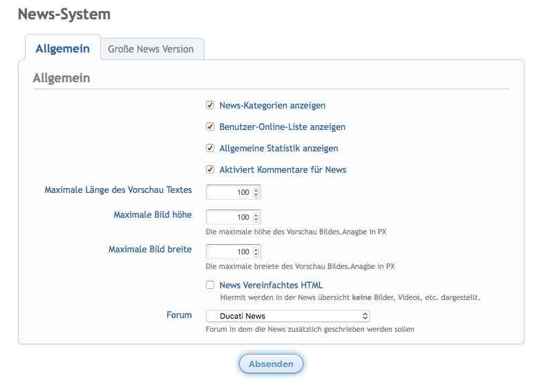
Task: Increase Vorschau Textes length with stepper arrows
Action: tap(256, 190)
